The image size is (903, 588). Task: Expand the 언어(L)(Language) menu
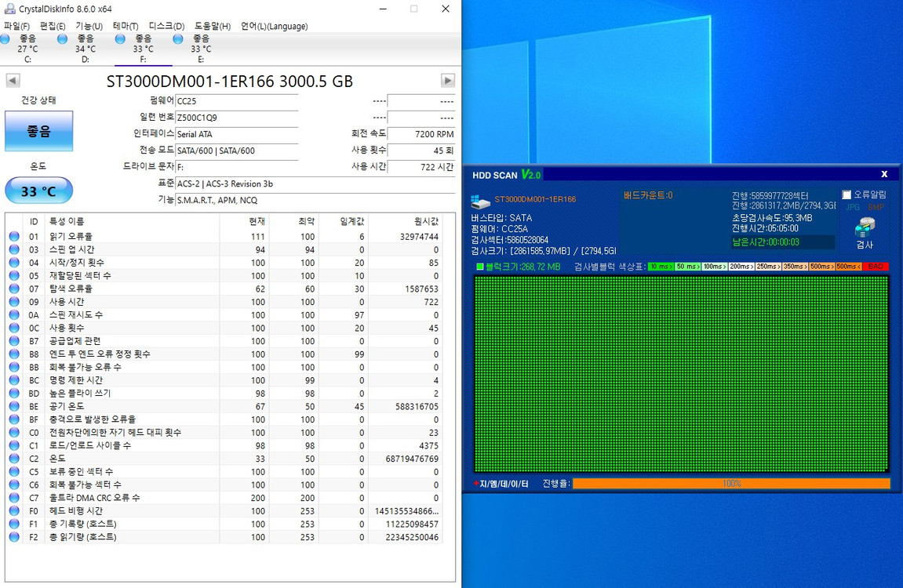274,26
